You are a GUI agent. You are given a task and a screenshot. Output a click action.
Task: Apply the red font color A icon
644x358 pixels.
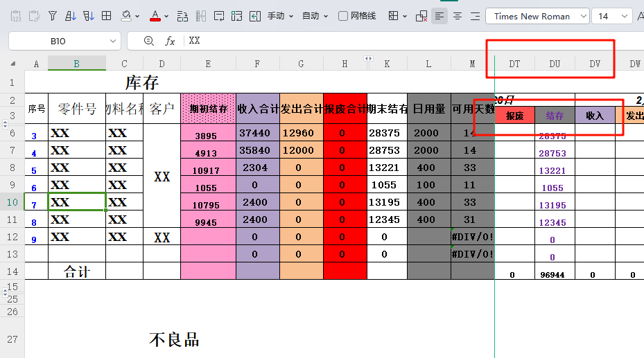(155, 17)
